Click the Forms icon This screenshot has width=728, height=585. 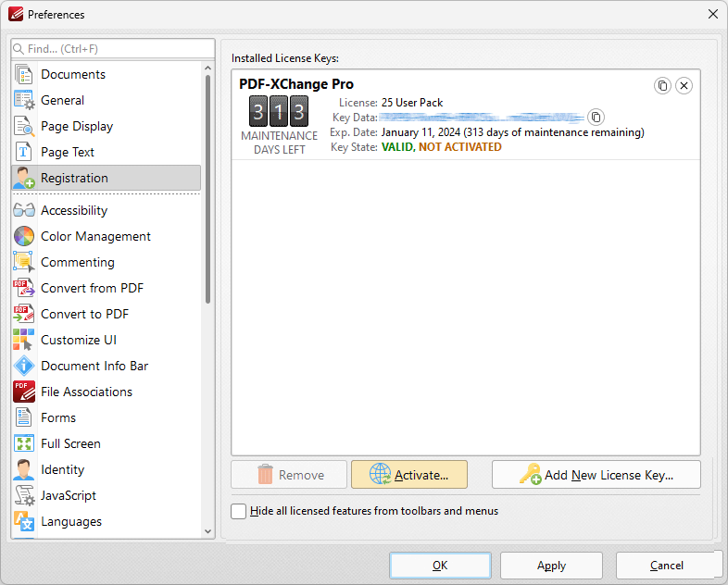click(24, 417)
